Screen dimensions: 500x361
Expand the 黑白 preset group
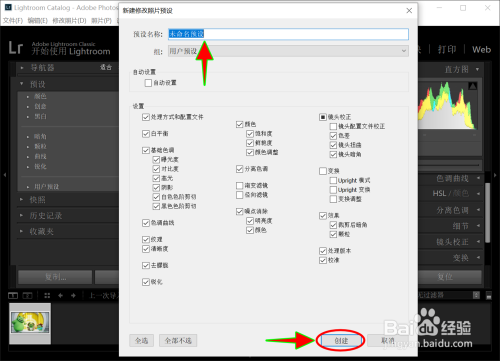click(x=28, y=117)
